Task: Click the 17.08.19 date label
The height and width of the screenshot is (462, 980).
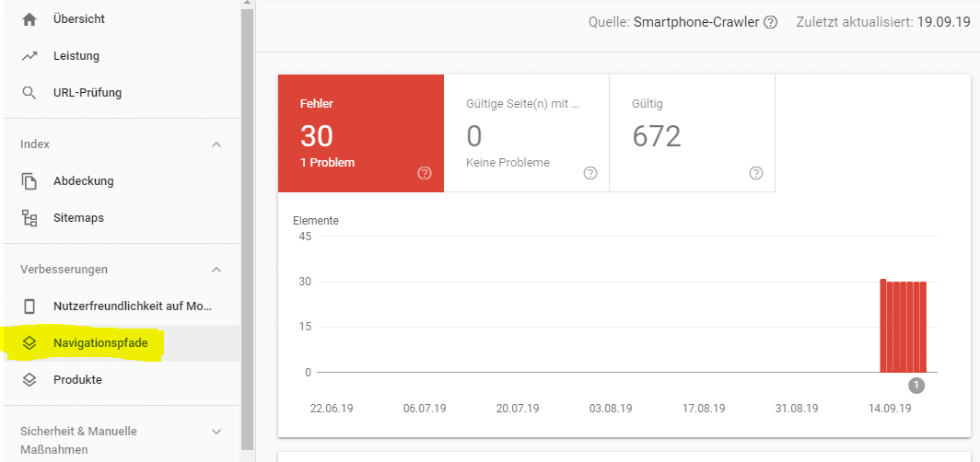Action: click(x=704, y=409)
